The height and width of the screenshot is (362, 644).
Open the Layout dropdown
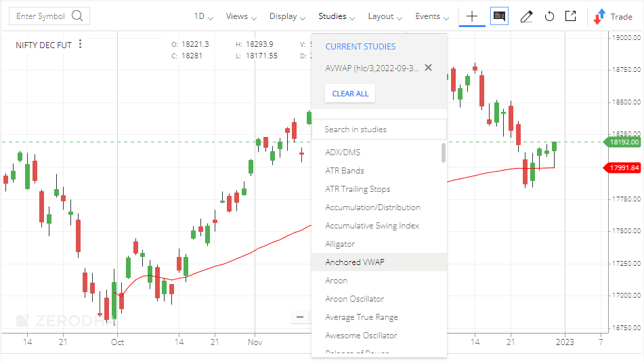click(x=385, y=16)
